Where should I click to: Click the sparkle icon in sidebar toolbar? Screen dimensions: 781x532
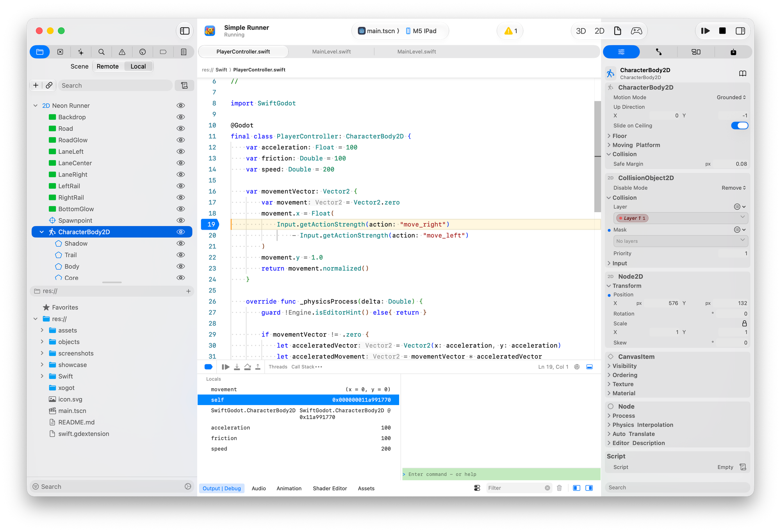pyautogui.click(x=81, y=52)
